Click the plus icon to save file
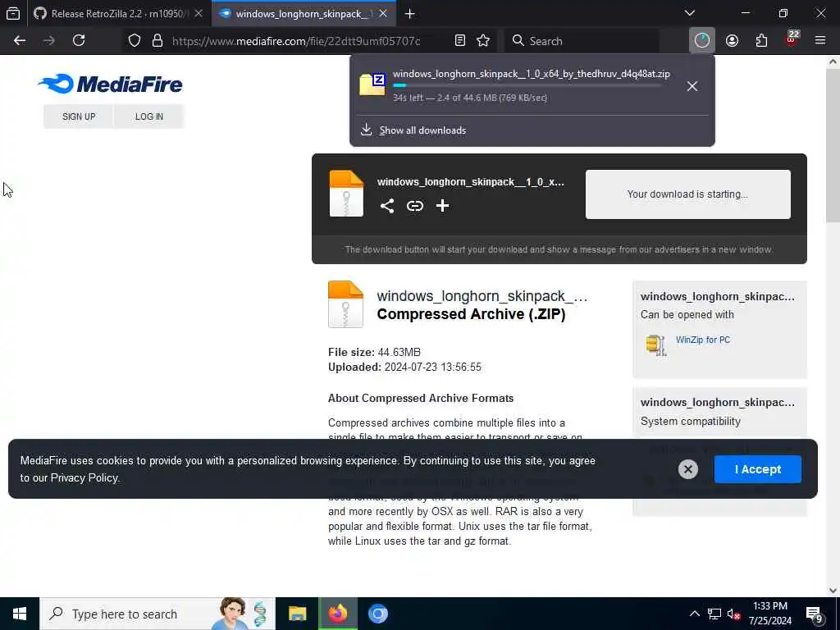This screenshot has height=630, width=840. point(442,206)
